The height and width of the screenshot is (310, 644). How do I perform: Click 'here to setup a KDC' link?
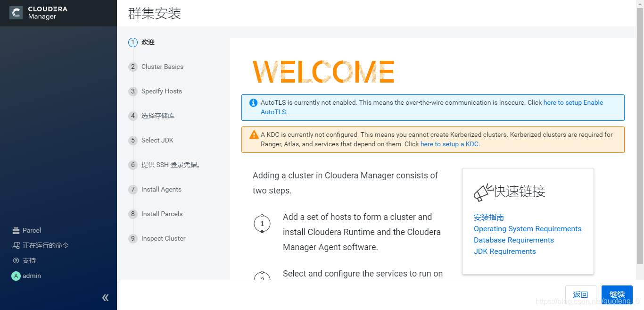tap(449, 144)
